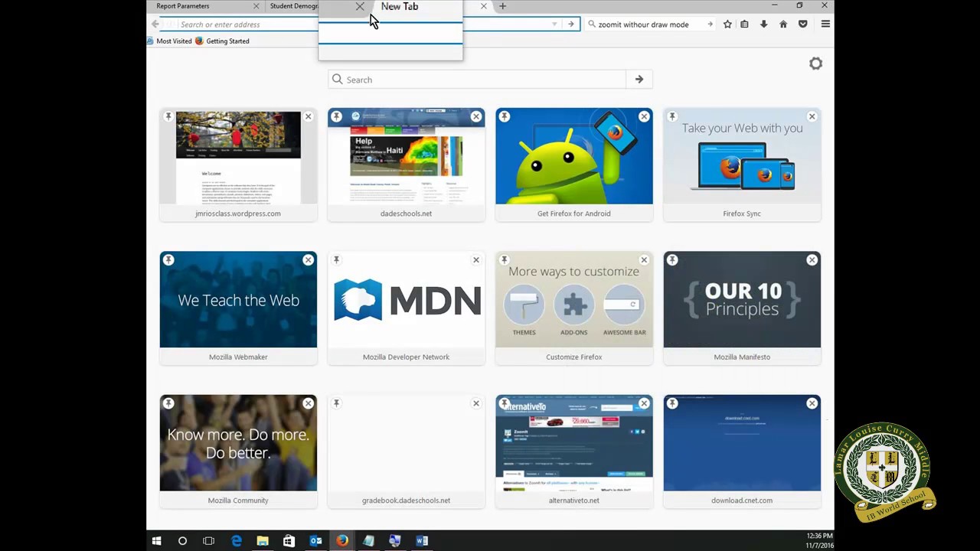Viewport: 980px width, 551px height.
Task: Open Word from the taskbar
Action: coord(422,541)
